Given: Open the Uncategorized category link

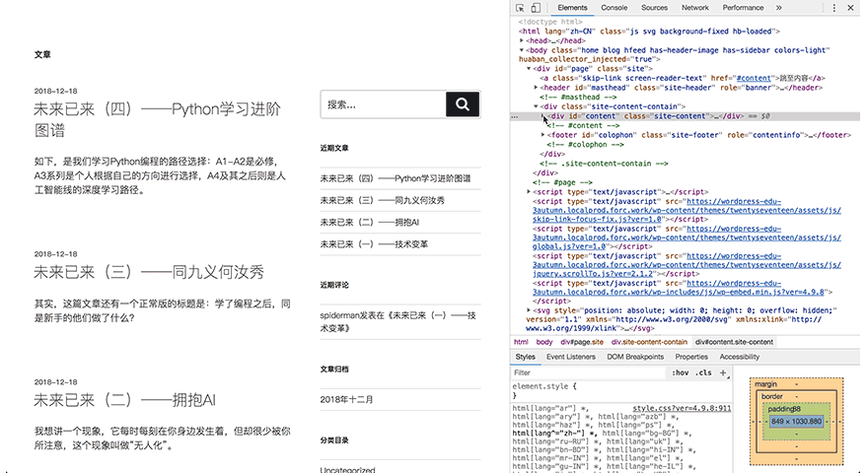Looking at the screenshot, I should pos(347,470).
